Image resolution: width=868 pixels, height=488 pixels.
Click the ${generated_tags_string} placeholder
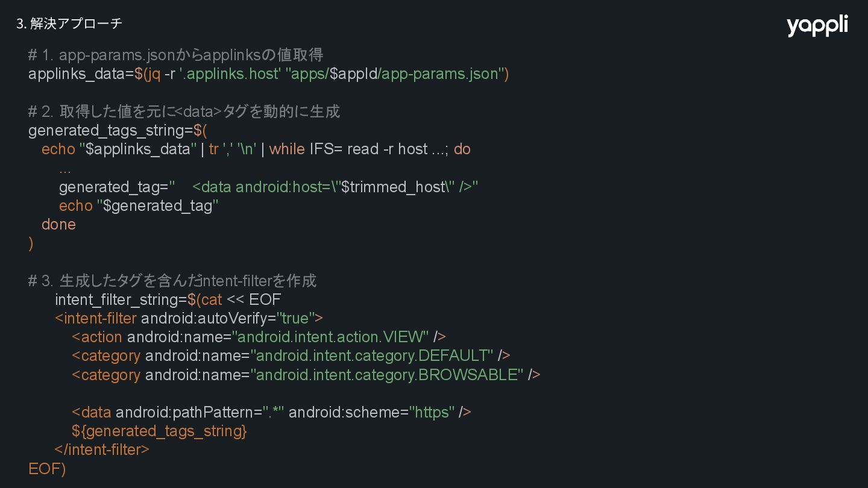[159, 431]
